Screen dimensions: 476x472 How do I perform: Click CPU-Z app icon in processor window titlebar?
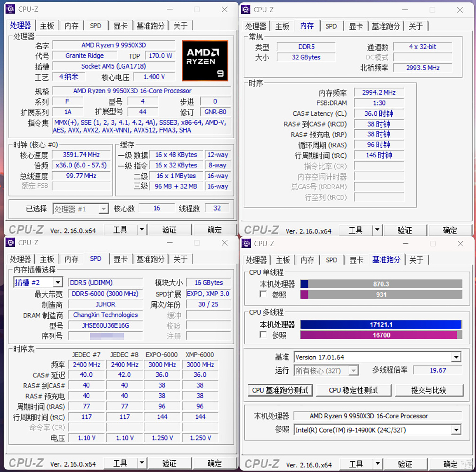(x=10, y=9)
